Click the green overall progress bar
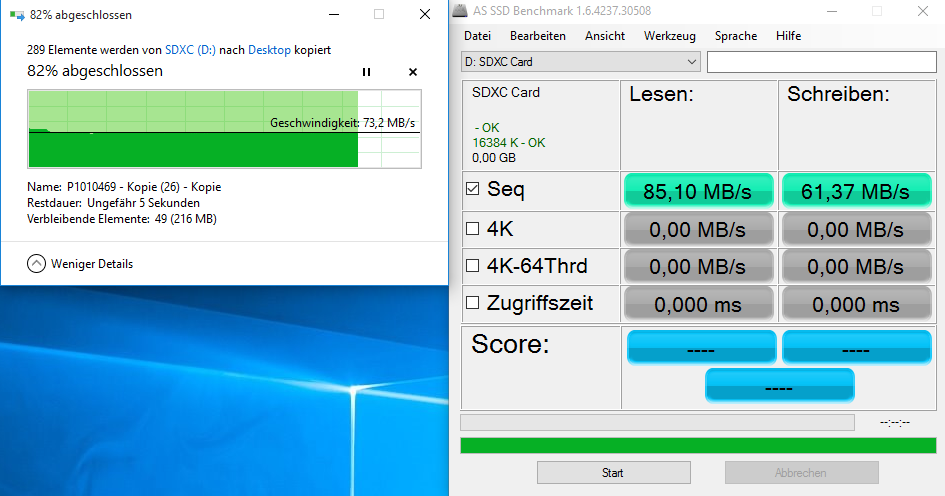The width and height of the screenshot is (945, 496). 698,445
